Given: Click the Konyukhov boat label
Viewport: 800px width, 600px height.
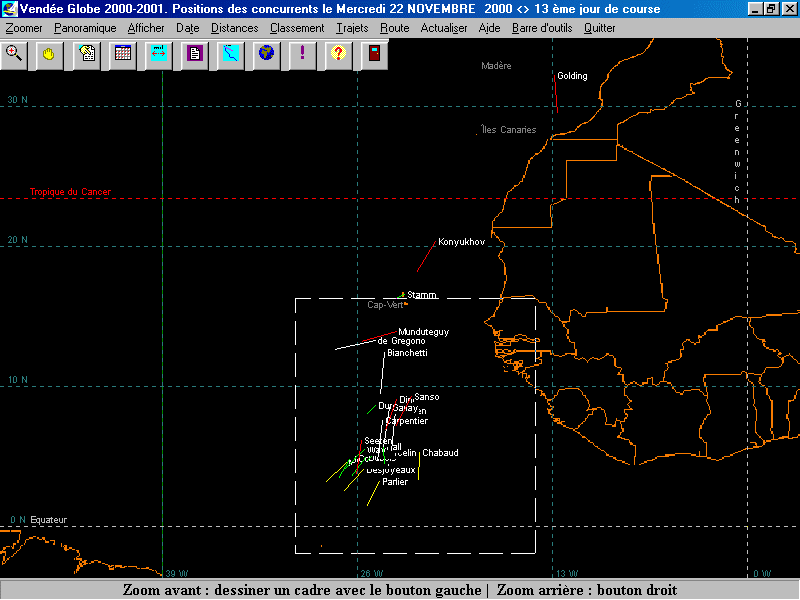Looking at the screenshot, I should click(461, 242).
